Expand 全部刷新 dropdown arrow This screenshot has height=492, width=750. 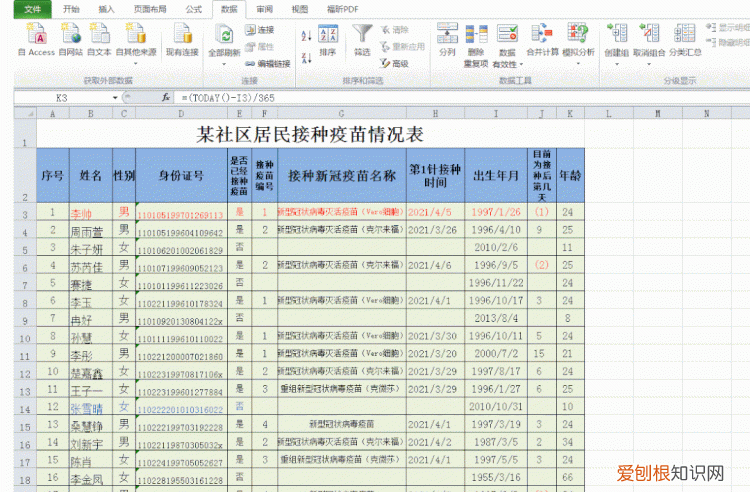coord(224,63)
